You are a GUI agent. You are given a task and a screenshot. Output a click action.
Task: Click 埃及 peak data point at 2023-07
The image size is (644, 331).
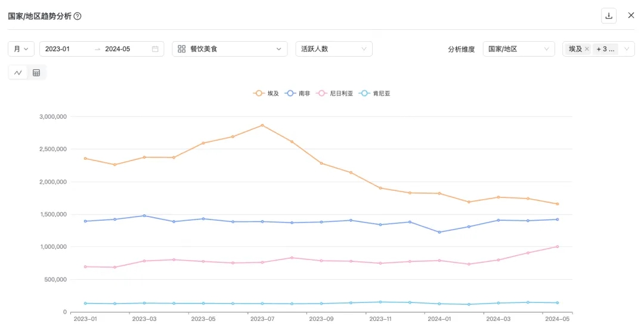pos(262,125)
